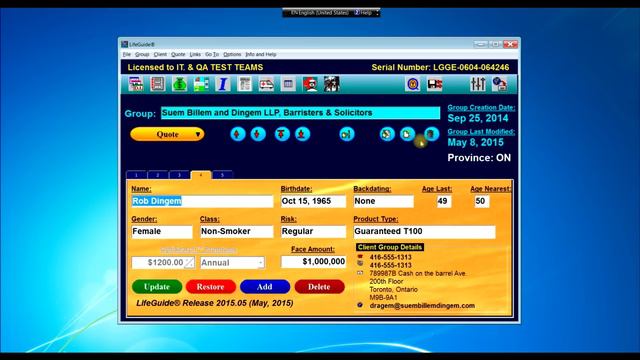640x360 pixels.
Task: Open the red-capped face toolbar icon
Action: (310, 84)
